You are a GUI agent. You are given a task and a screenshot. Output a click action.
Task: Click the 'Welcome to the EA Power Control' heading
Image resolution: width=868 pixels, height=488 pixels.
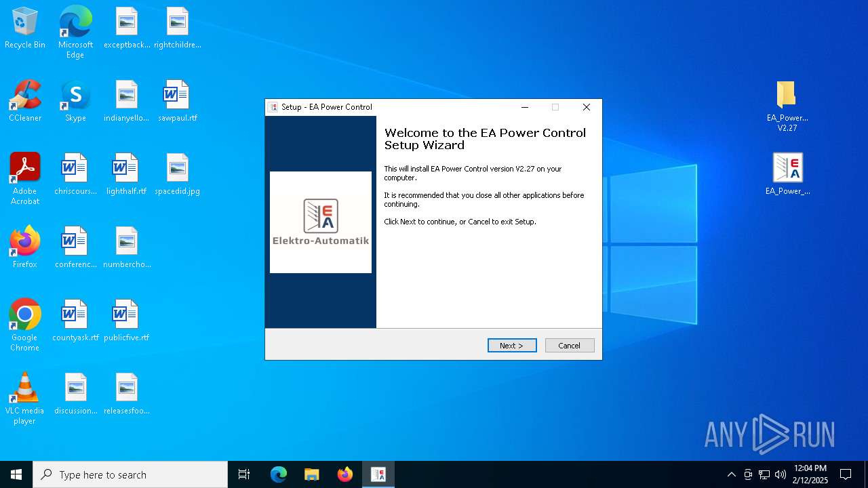485,139
